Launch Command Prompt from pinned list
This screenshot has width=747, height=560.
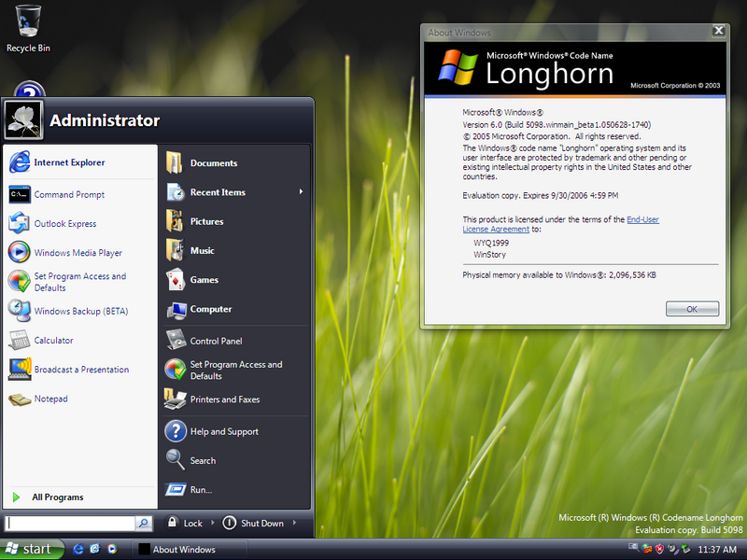click(x=69, y=195)
